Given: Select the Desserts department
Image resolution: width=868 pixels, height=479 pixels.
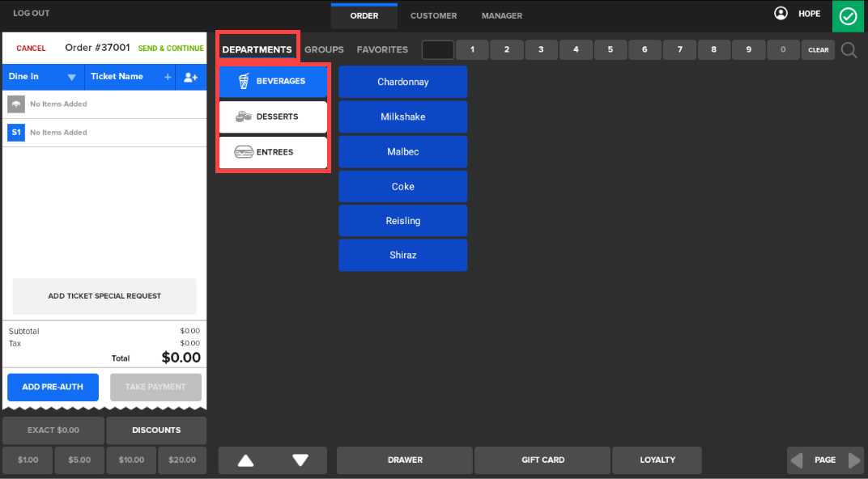Looking at the screenshot, I should [273, 117].
